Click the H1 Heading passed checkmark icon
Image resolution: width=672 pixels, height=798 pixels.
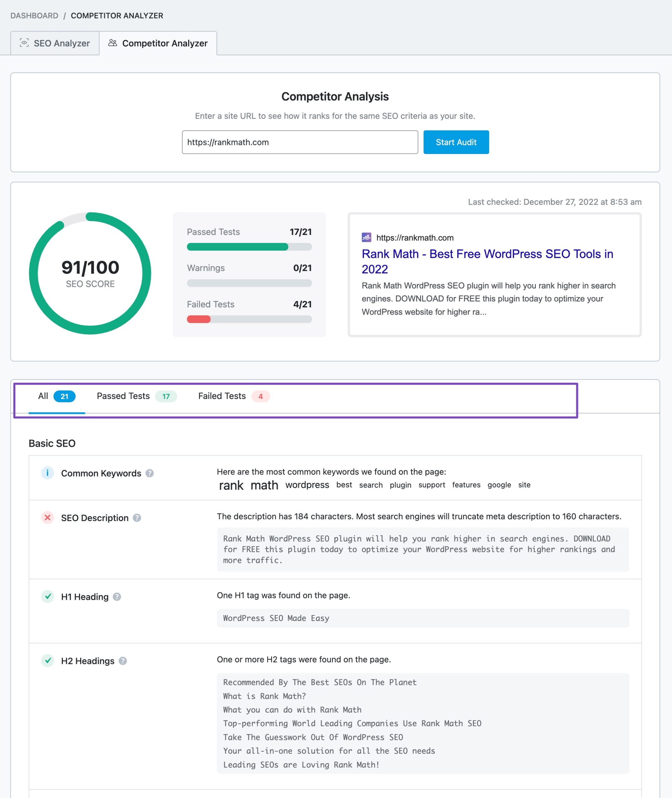(x=47, y=596)
